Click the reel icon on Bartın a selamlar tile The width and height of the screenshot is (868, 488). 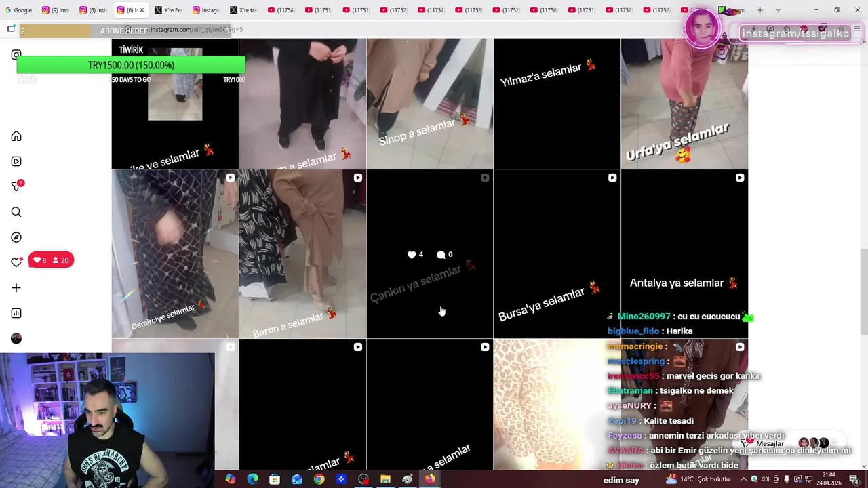(x=357, y=178)
